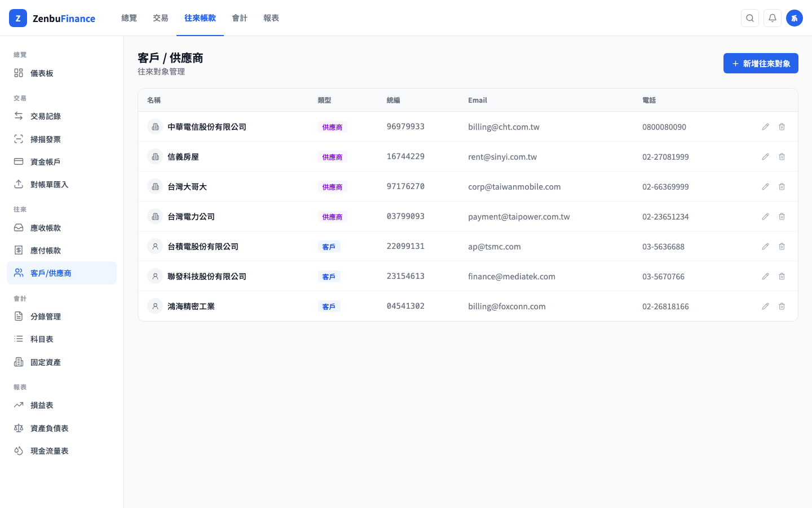Switch to 會計 top tab
Screen dimensions: 812x508
coord(240,18)
